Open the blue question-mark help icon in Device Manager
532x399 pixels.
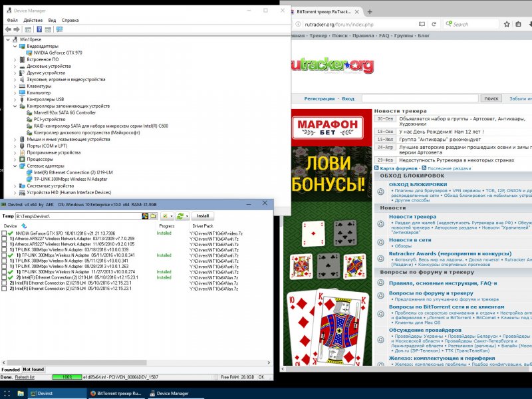pyautogui.click(x=39, y=29)
